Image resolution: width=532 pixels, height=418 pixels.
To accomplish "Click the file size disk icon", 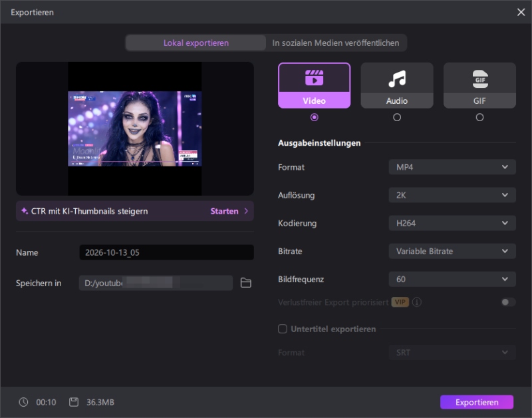I will click(x=74, y=402).
